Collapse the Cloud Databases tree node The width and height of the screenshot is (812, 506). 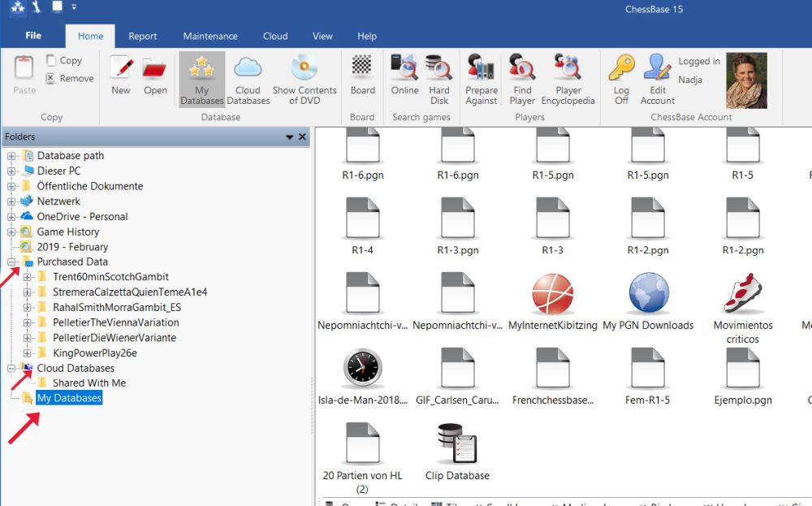11,368
